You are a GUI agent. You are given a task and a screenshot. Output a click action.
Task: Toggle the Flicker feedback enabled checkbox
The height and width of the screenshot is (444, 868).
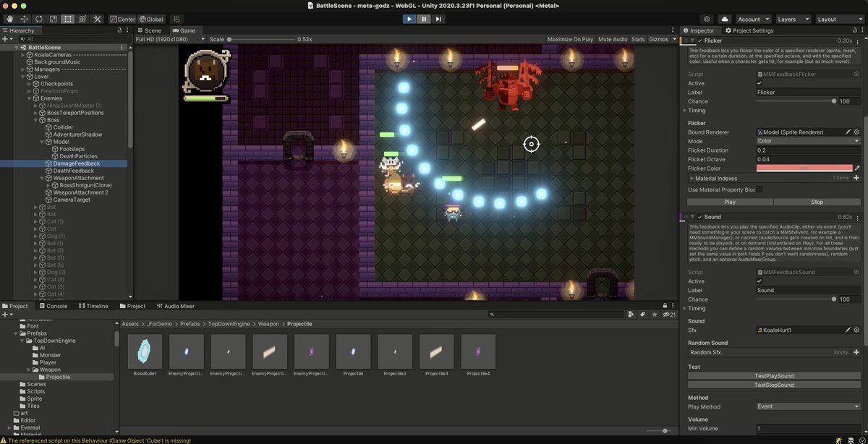699,41
